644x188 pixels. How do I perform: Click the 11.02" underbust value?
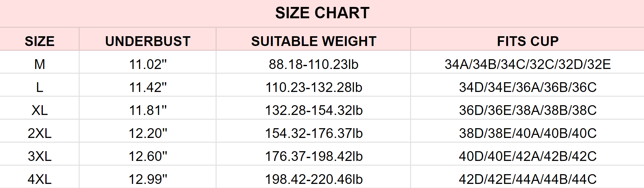[148, 64]
